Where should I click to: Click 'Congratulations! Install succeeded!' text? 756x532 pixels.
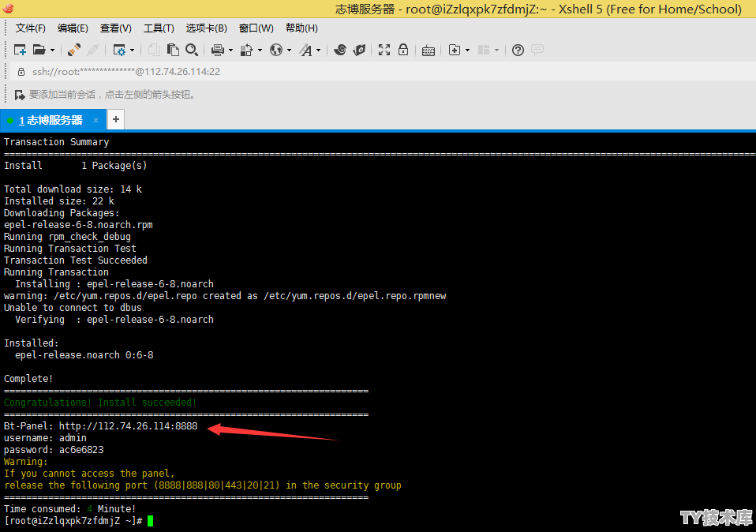100,403
